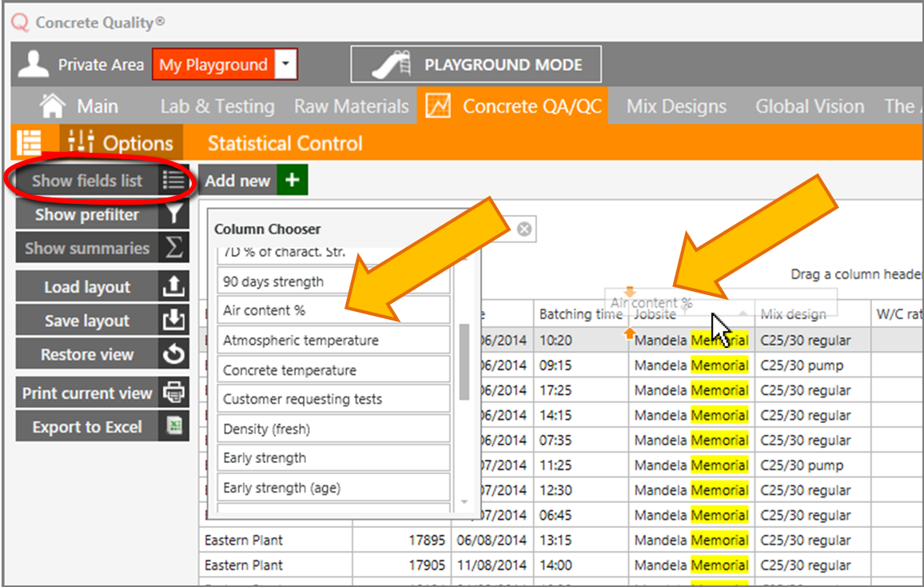The image size is (924, 587).
Task: Select Customer requesting tests field
Action: (x=333, y=399)
